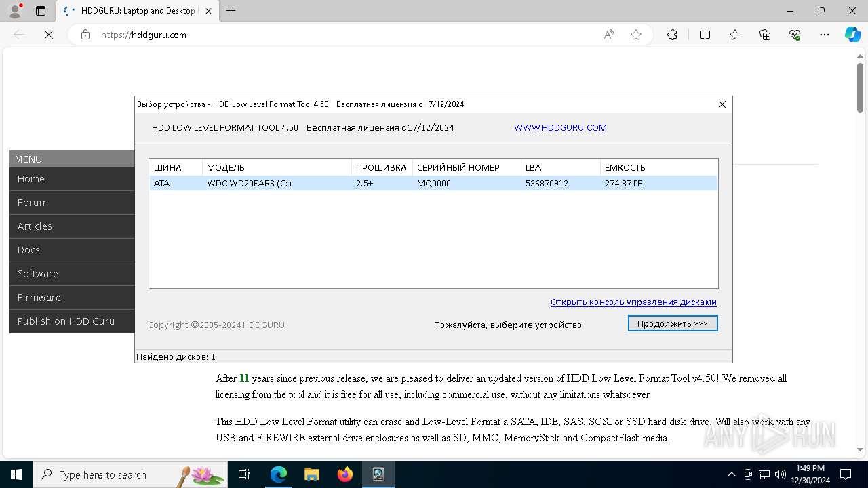Show hidden system tray icons

pyautogui.click(x=731, y=474)
